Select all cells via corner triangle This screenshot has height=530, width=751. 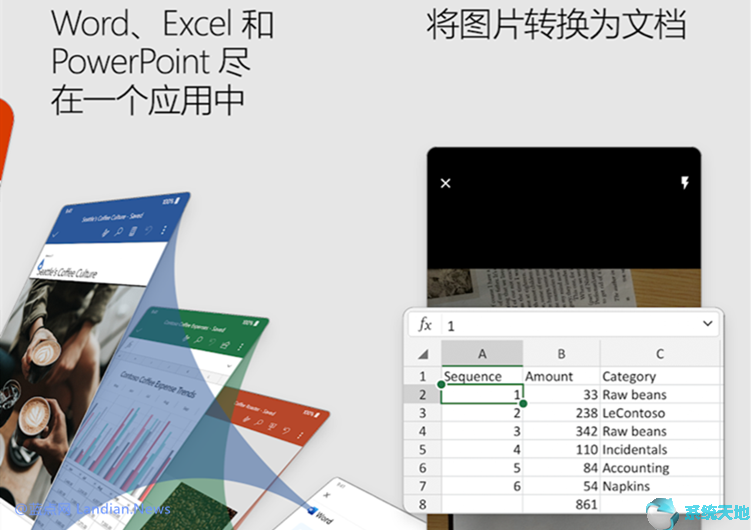pos(422,354)
